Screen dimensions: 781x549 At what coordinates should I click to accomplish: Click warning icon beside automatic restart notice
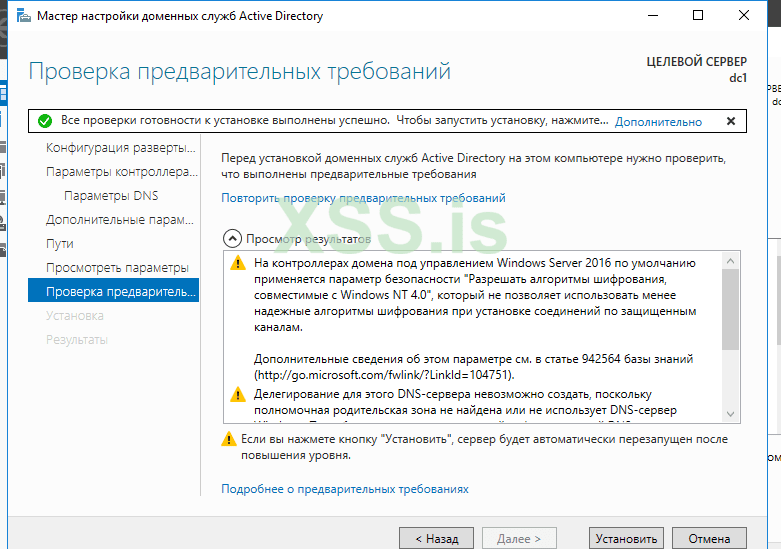(229, 439)
